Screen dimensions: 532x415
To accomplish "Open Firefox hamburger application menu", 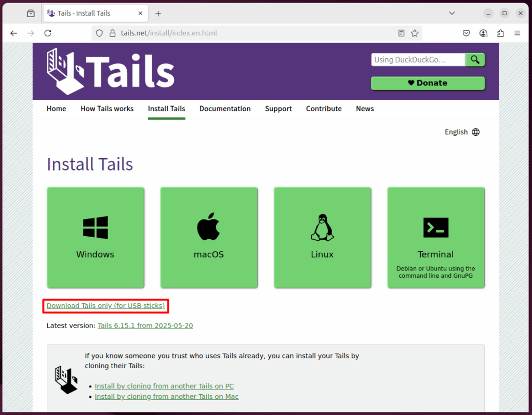I will pyautogui.click(x=517, y=33).
